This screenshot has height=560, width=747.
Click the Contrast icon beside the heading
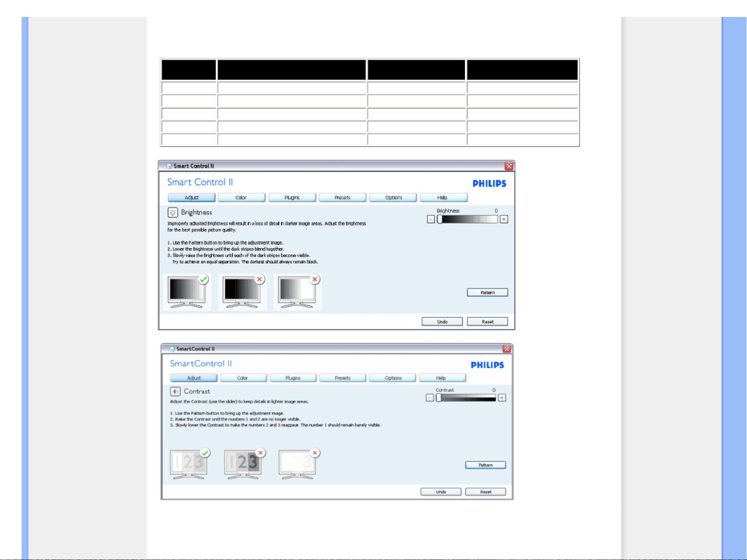pyautogui.click(x=175, y=391)
